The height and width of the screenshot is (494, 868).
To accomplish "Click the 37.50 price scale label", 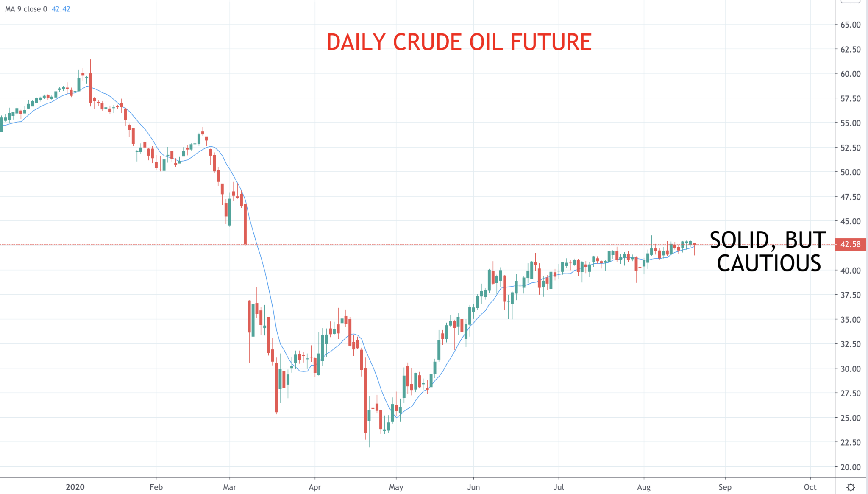I will pos(851,295).
